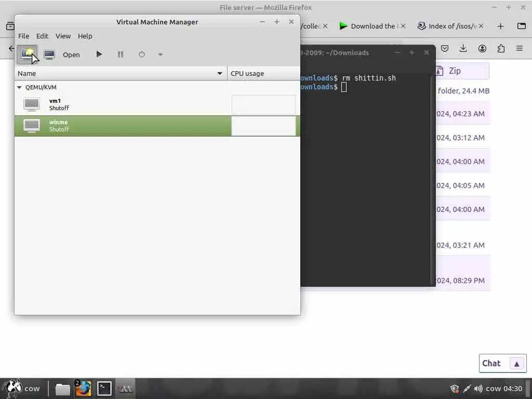The image size is (532, 399).
Task: Open the file manager folder taskbar icon
Action: [63, 389]
